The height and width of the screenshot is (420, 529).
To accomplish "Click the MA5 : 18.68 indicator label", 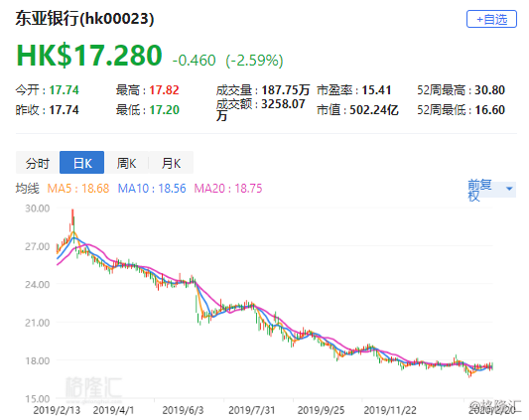I will (78, 189).
